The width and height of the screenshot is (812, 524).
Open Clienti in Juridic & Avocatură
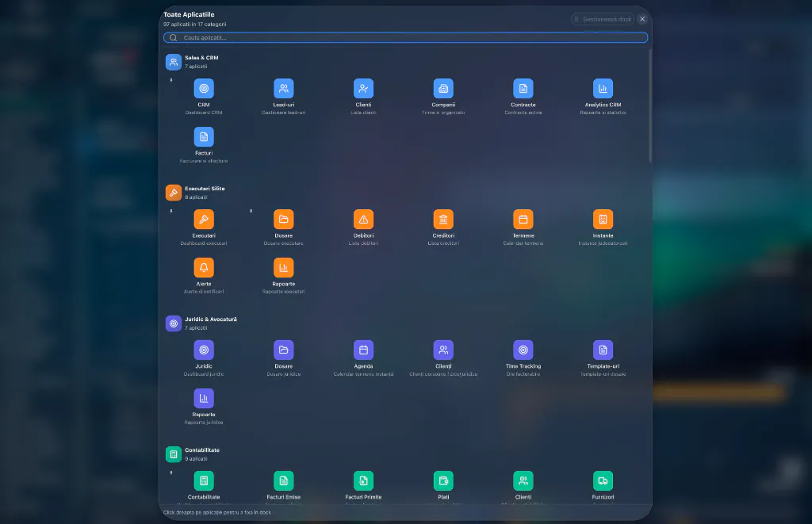(x=443, y=350)
